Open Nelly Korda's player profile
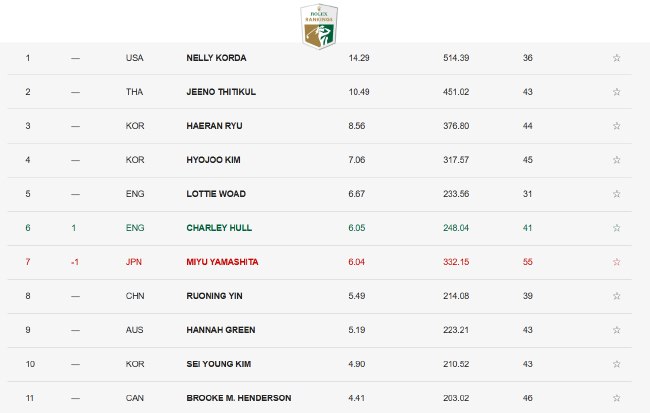Viewport: 650px width, 413px height. coord(216,58)
